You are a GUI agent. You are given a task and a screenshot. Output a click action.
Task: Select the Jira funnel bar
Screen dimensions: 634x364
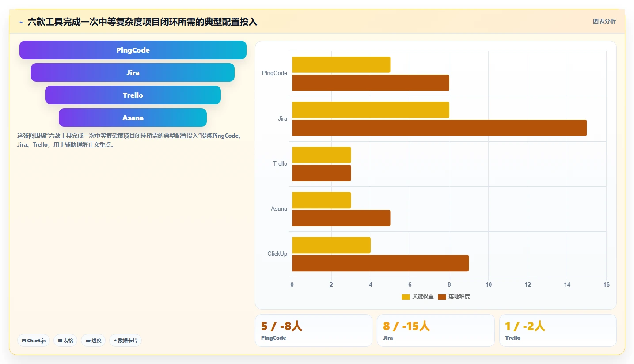click(x=133, y=72)
